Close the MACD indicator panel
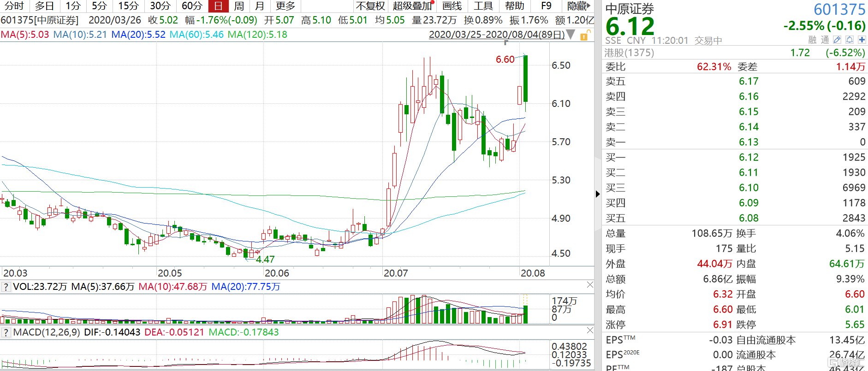The image size is (868, 371). pyautogui.click(x=590, y=330)
